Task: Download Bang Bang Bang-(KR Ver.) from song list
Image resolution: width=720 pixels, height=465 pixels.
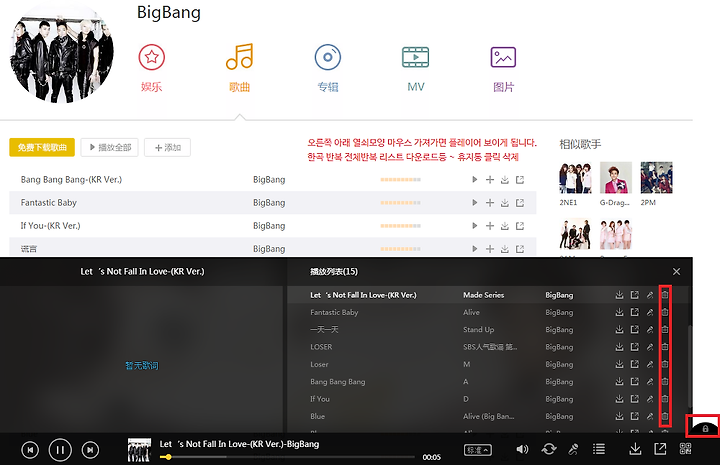Action: click(x=505, y=179)
